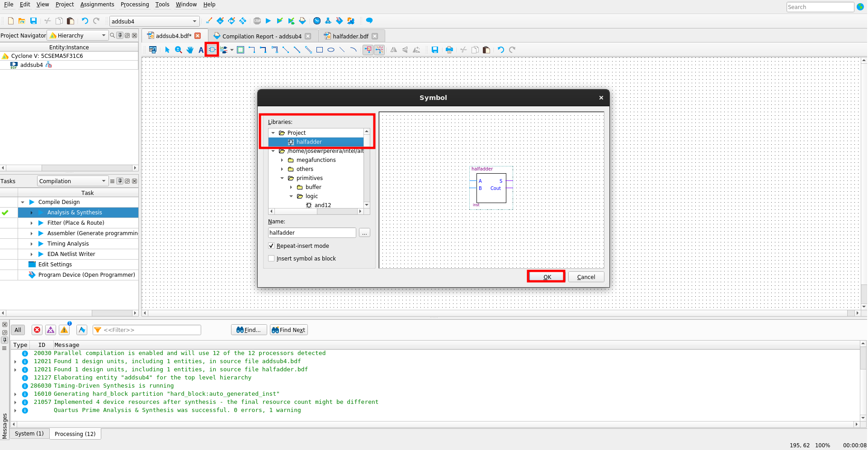
Task: Pick the Hand pan tool
Action: [190, 50]
